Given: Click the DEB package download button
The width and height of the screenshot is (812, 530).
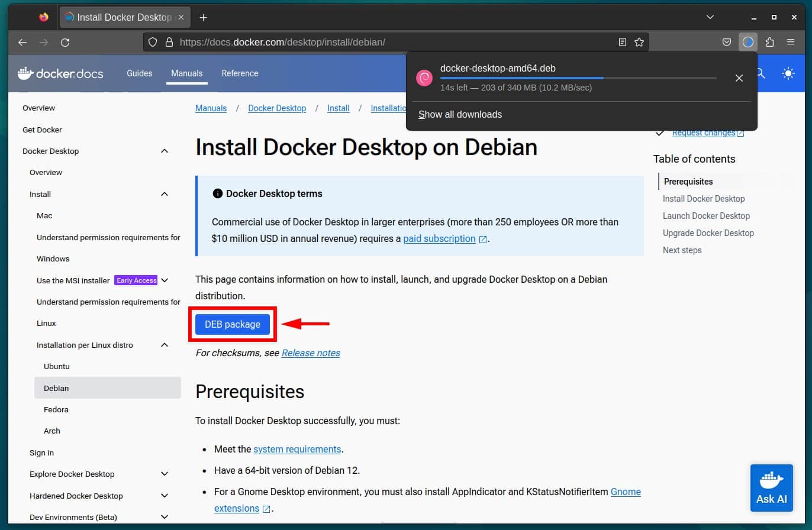Looking at the screenshot, I should (232, 324).
